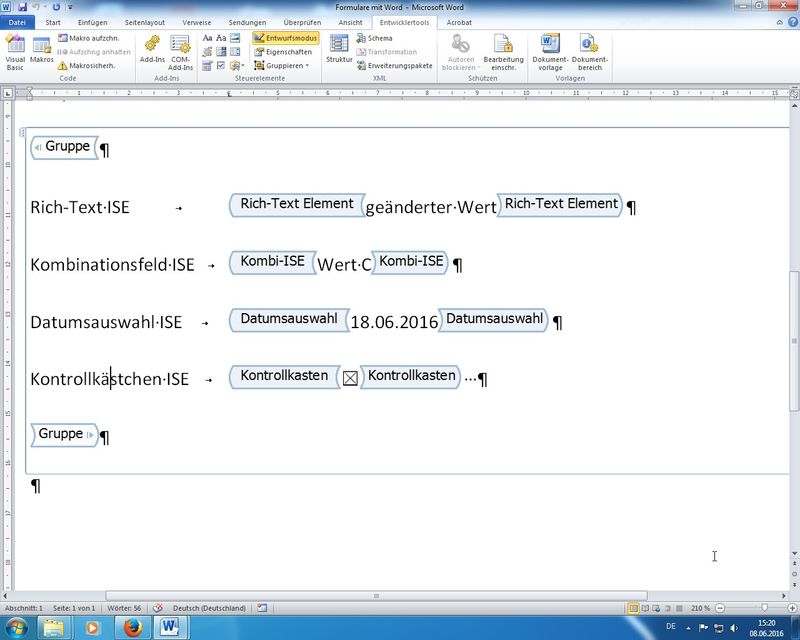Toggle the Kontrollkasten checkbox in document
This screenshot has width=800, height=640.
[x=350, y=378]
